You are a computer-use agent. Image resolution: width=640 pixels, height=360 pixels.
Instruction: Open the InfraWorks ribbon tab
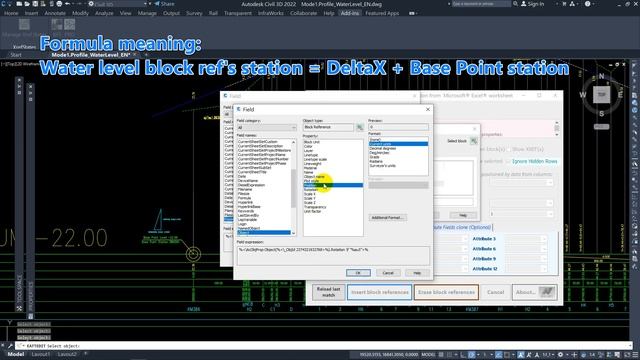(x=270, y=13)
